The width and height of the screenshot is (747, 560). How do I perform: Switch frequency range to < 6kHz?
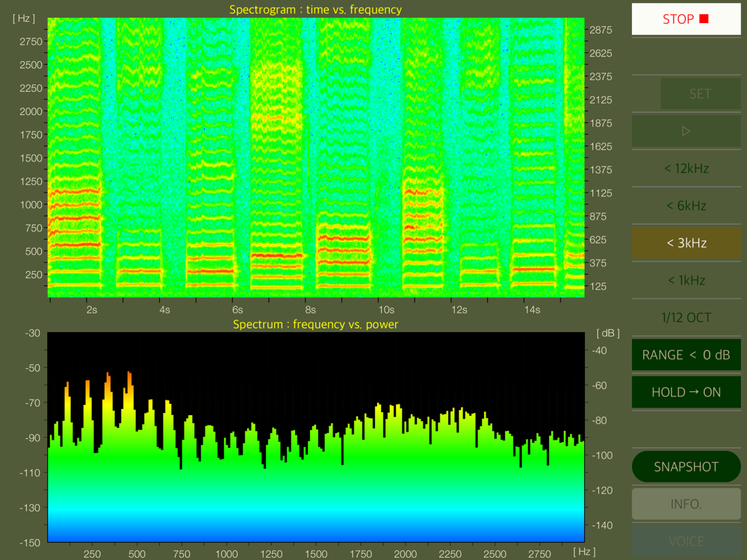point(686,206)
